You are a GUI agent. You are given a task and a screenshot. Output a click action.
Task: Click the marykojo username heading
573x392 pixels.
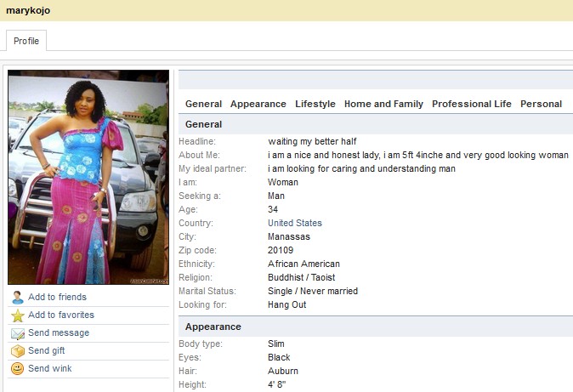[x=28, y=10]
